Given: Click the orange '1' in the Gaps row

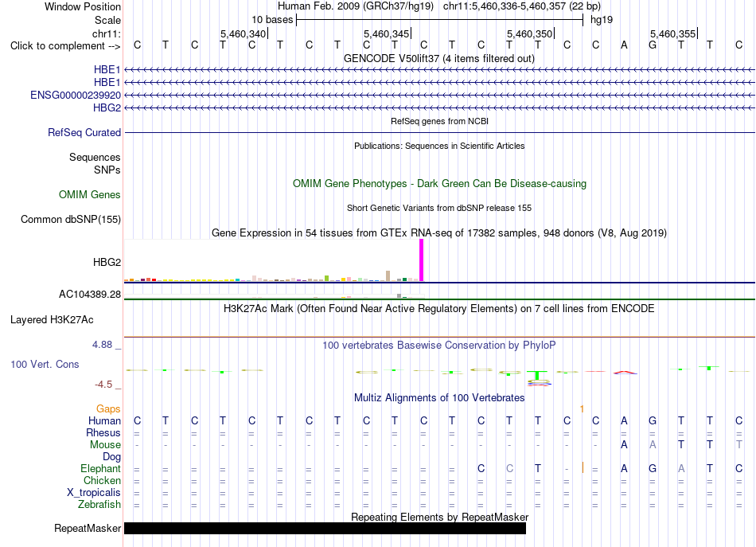Looking at the screenshot, I should pyautogui.click(x=582, y=409).
